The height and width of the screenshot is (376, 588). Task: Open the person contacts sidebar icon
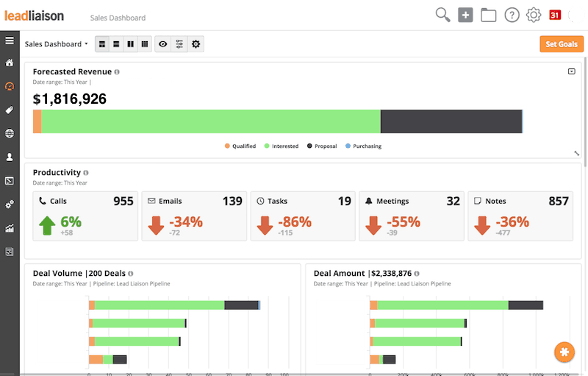10,157
